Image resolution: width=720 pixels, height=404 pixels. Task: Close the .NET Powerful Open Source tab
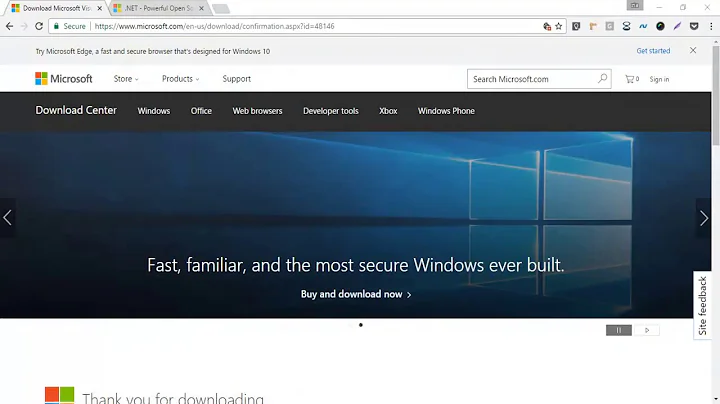coord(201,8)
